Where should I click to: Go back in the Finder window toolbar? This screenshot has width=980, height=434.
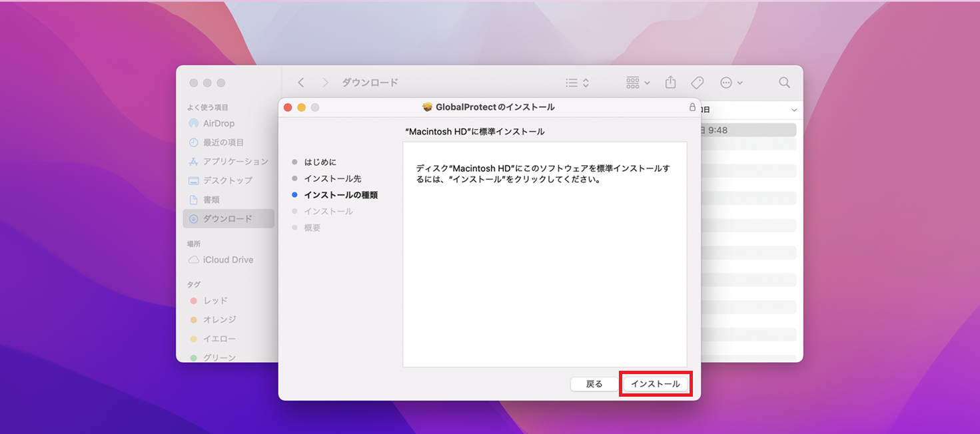[301, 83]
